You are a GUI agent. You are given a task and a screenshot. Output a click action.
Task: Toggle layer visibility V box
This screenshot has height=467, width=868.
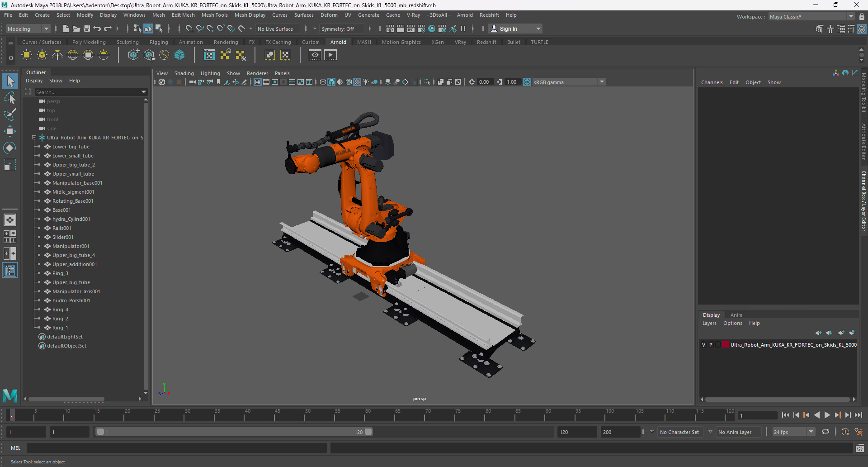703,345
